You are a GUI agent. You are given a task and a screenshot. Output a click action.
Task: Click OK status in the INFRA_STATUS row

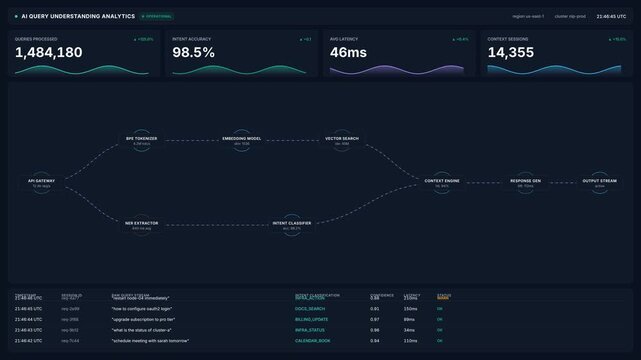[x=439, y=330]
